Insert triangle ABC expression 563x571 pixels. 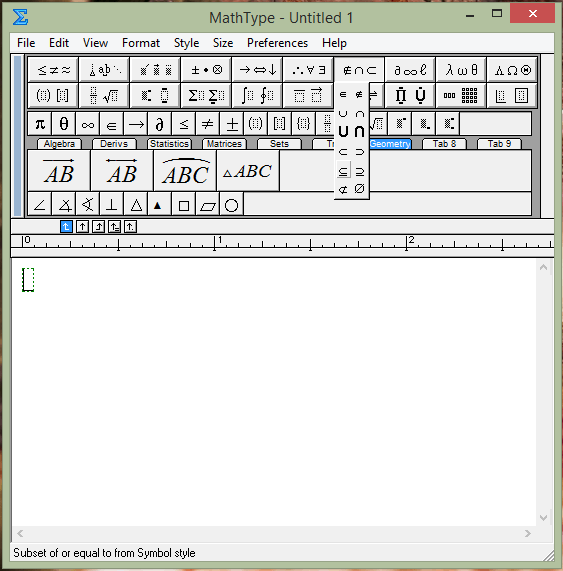tap(248, 170)
